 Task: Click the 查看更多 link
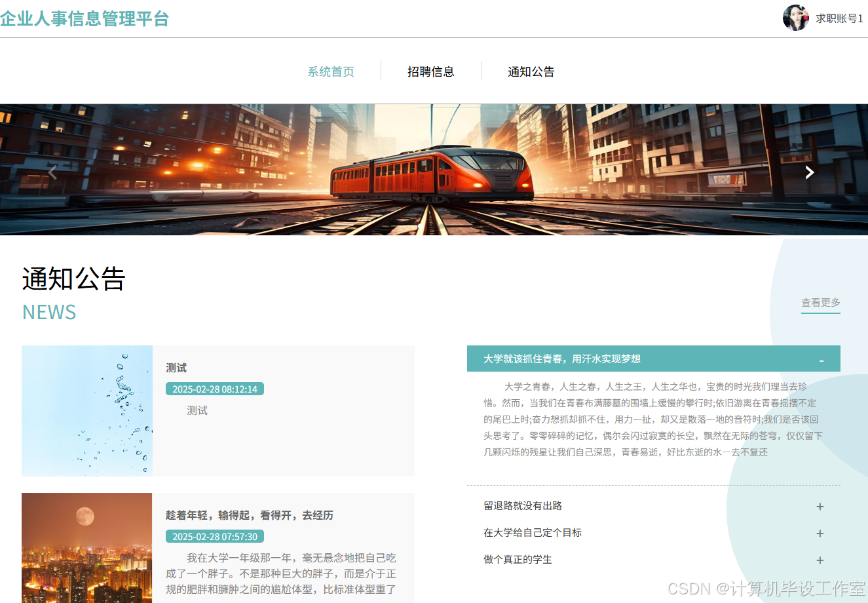tap(821, 302)
